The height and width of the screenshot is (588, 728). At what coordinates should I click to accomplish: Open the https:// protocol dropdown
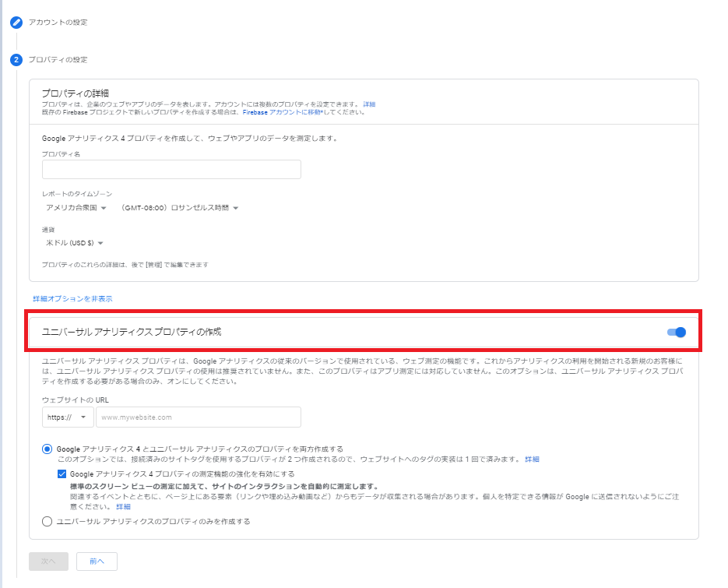[x=68, y=417]
